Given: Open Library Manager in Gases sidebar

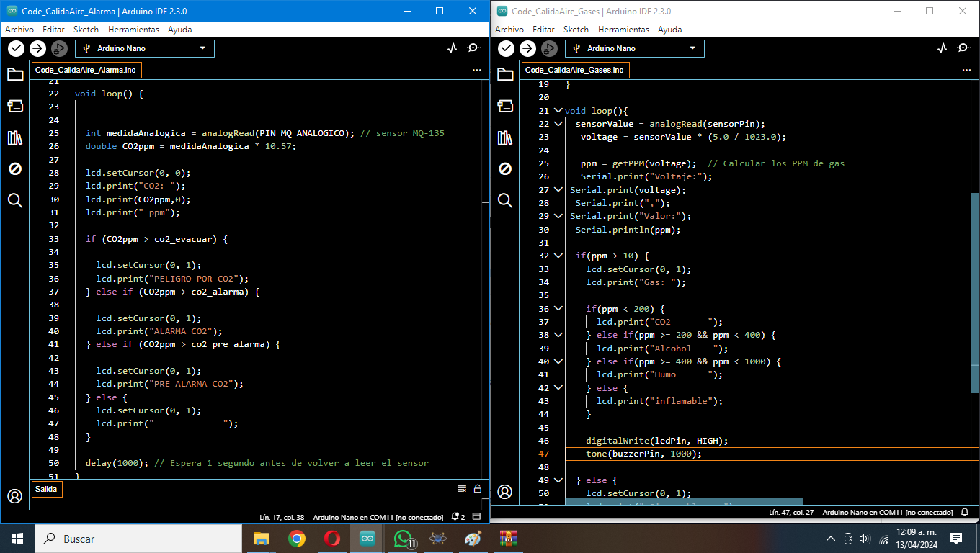Looking at the screenshot, I should click(505, 138).
